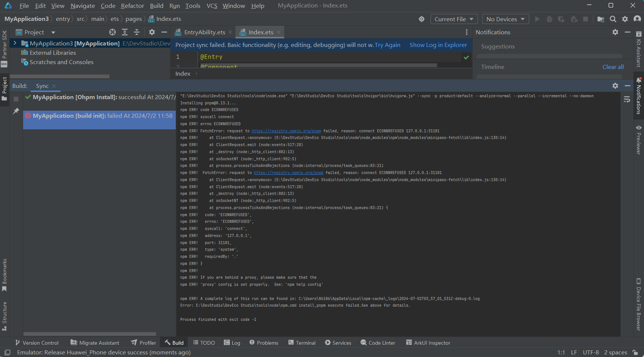Open Project Structure folder icon in toolbar

coord(600,19)
